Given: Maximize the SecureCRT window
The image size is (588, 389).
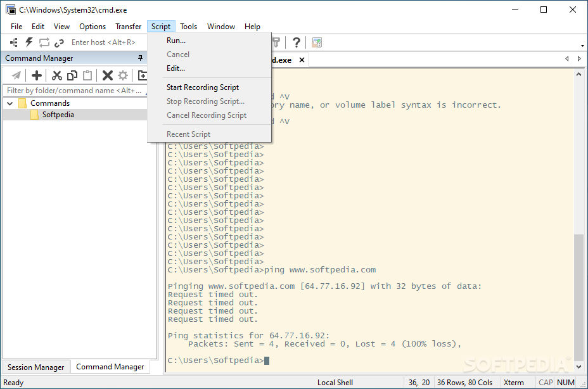Looking at the screenshot, I should (544, 10).
